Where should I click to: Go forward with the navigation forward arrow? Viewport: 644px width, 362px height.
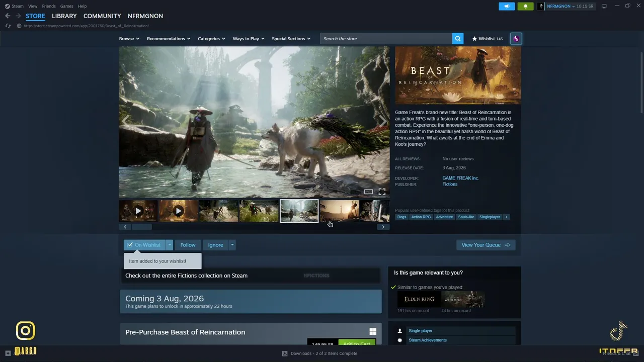(x=18, y=16)
